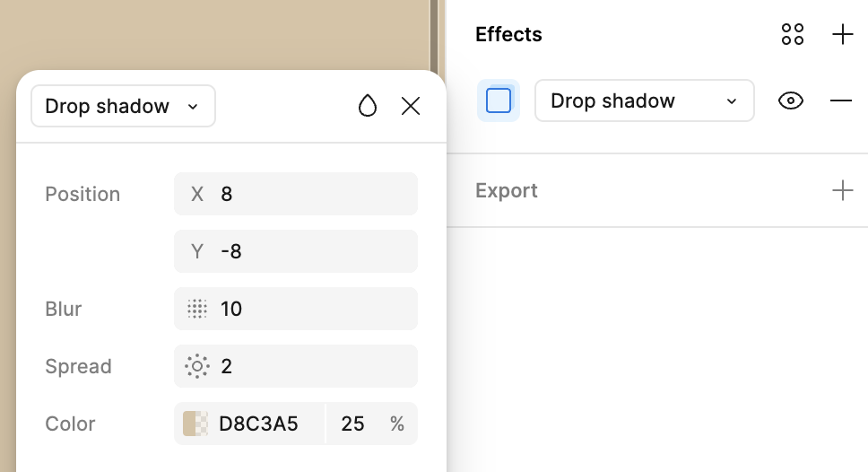Click the effect settings square icon

(x=499, y=101)
